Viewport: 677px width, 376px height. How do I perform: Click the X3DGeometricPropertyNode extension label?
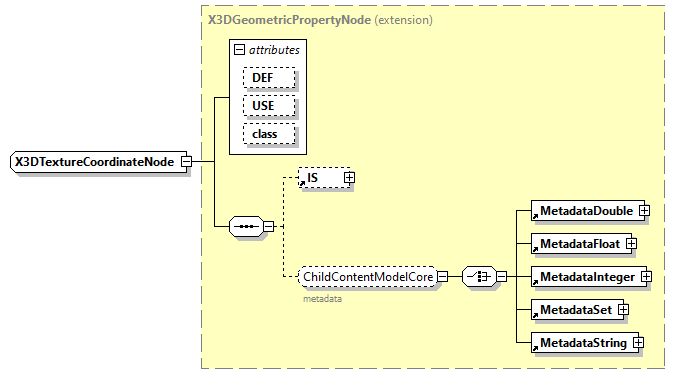(x=320, y=20)
